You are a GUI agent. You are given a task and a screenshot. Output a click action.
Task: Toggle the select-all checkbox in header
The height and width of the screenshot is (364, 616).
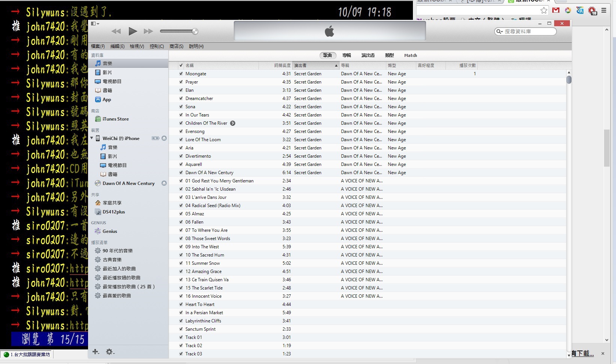coord(181,66)
